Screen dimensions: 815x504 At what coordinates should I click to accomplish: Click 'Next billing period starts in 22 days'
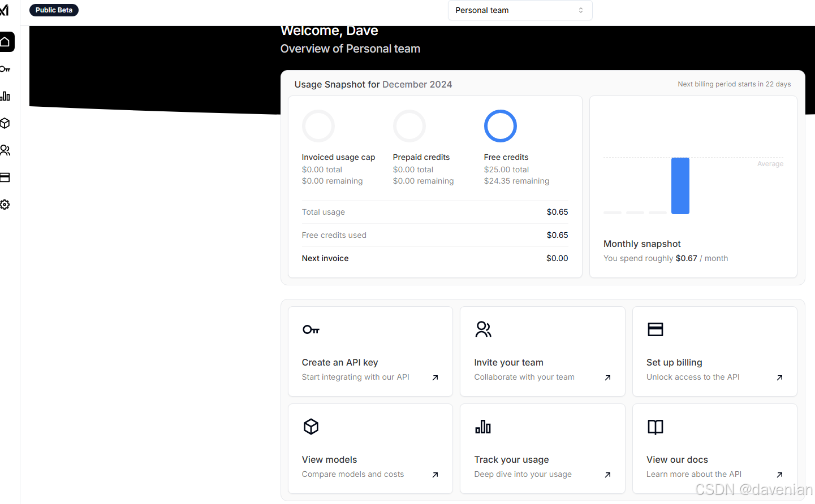click(x=734, y=84)
